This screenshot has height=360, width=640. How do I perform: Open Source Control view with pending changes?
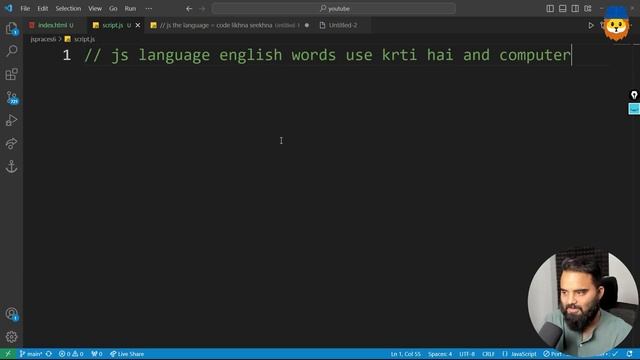point(11,98)
